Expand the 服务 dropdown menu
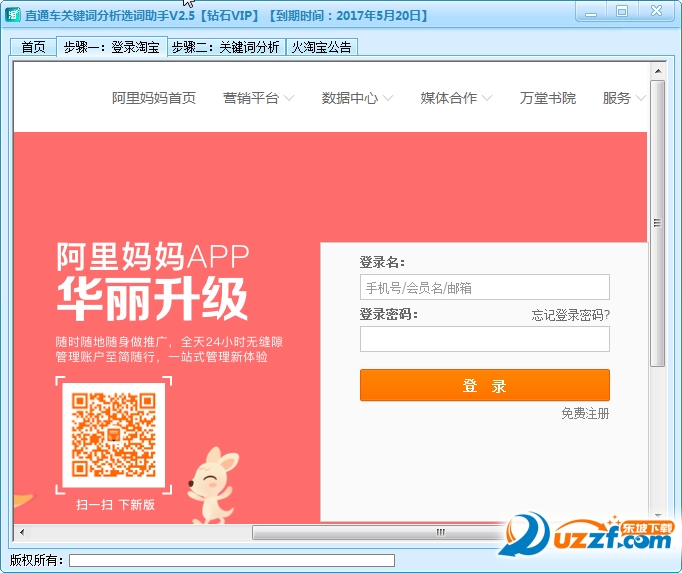682x573 pixels. [623, 98]
